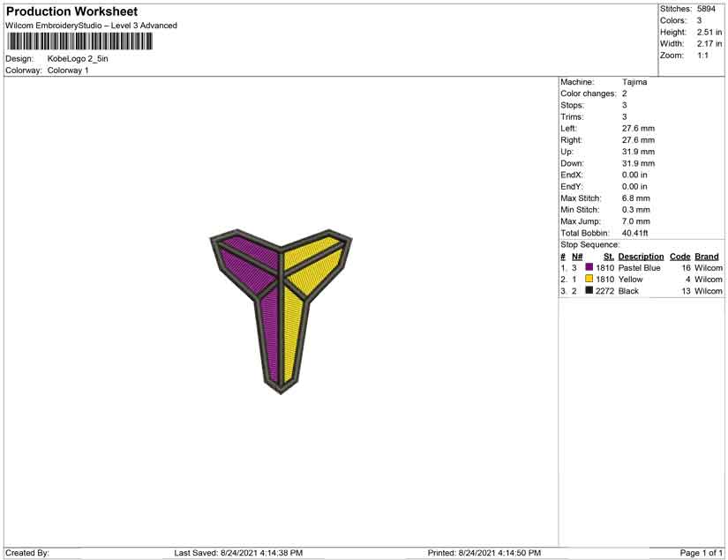Click the Down value 31.9 mm
Screen dimensions: 728x560
(x=638, y=163)
